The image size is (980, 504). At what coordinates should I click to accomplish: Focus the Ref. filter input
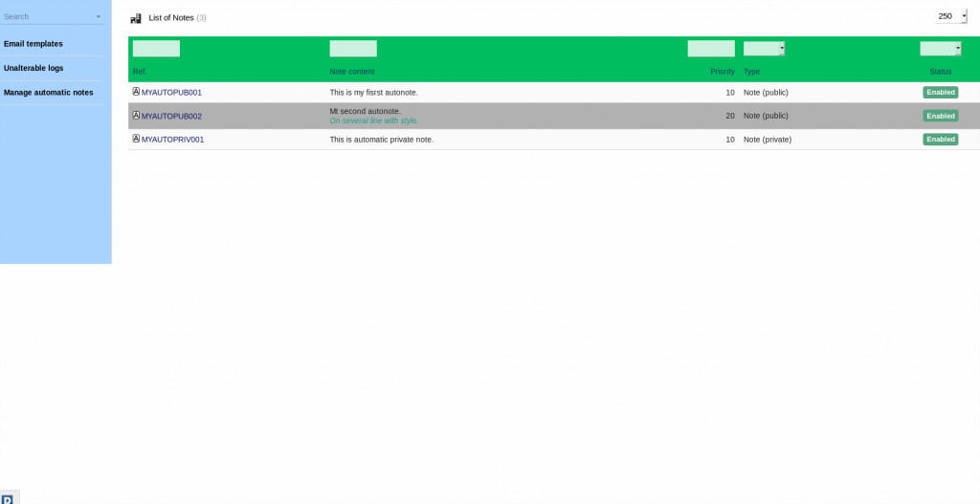tap(156, 49)
